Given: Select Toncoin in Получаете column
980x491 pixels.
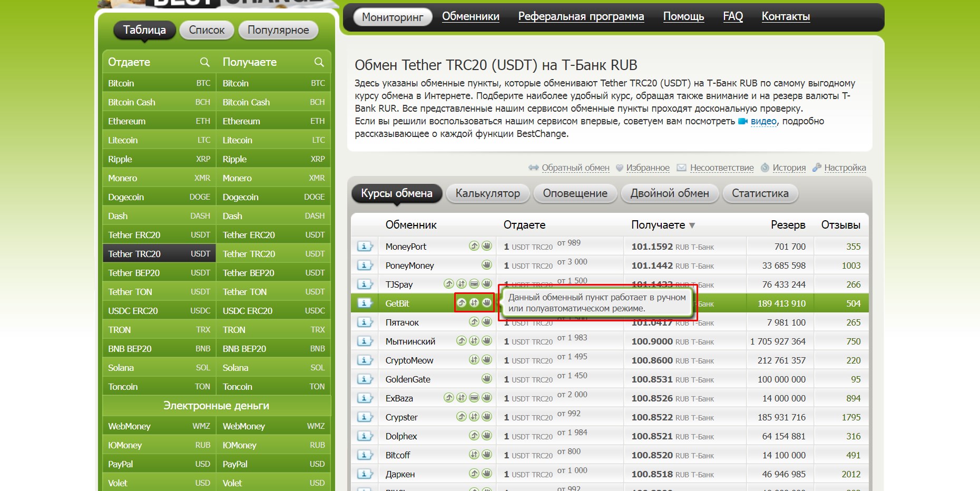Looking at the screenshot, I should [273, 387].
